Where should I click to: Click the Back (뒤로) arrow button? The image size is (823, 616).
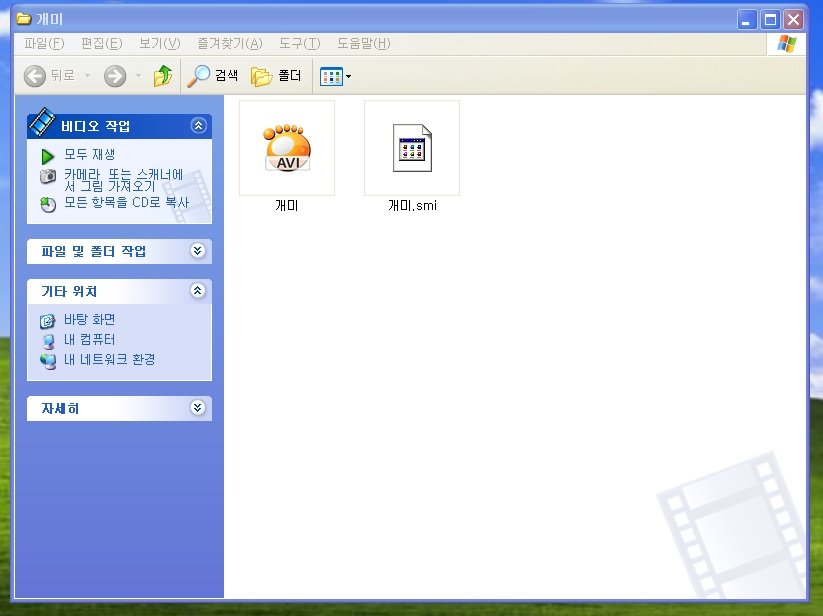[49, 76]
